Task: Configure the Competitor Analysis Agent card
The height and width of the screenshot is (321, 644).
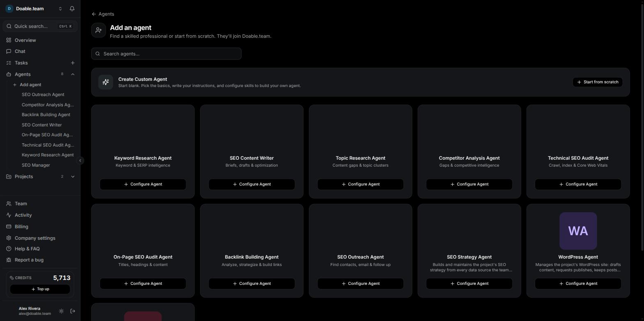Action: pyautogui.click(x=469, y=184)
